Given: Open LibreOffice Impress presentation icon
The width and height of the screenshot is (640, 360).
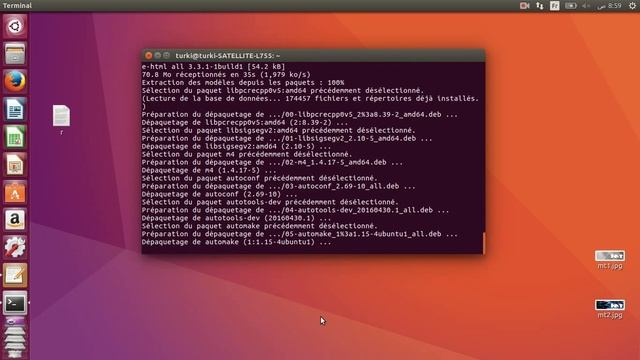Looking at the screenshot, I should 15,165.
